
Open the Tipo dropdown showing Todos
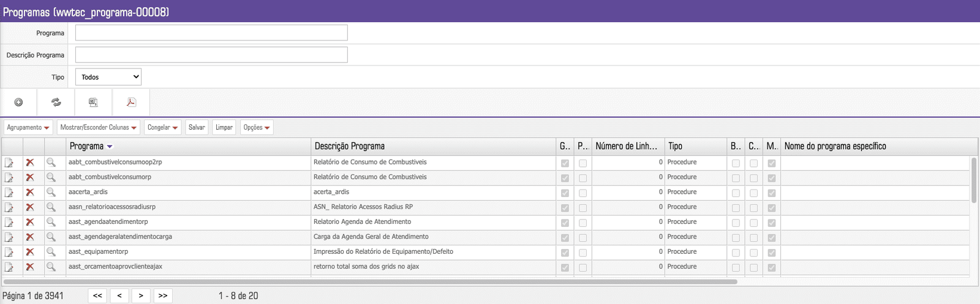pyautogui.click(x=108, y=77)
